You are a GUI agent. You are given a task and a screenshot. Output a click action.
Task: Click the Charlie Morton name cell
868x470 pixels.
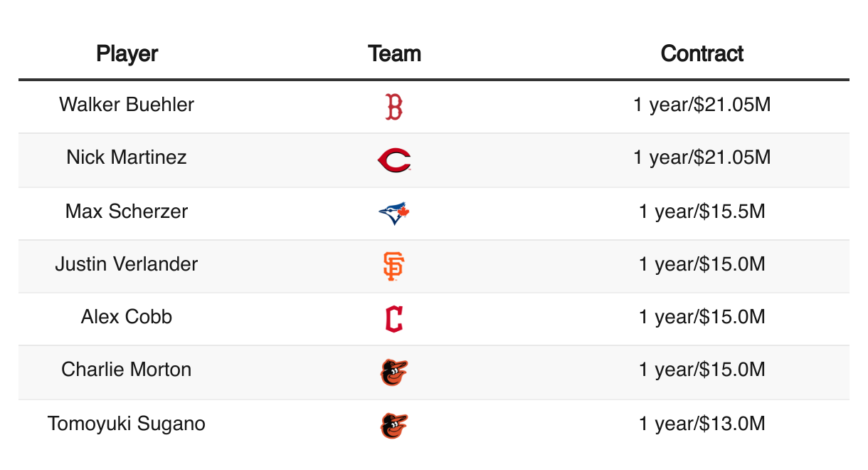(127, 370)
